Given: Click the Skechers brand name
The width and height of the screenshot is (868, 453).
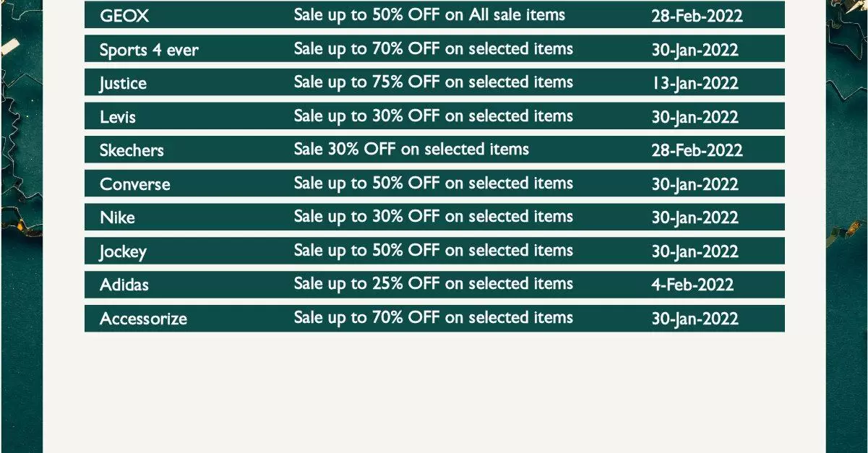Looking at the screenshot, I should [132, 150].
